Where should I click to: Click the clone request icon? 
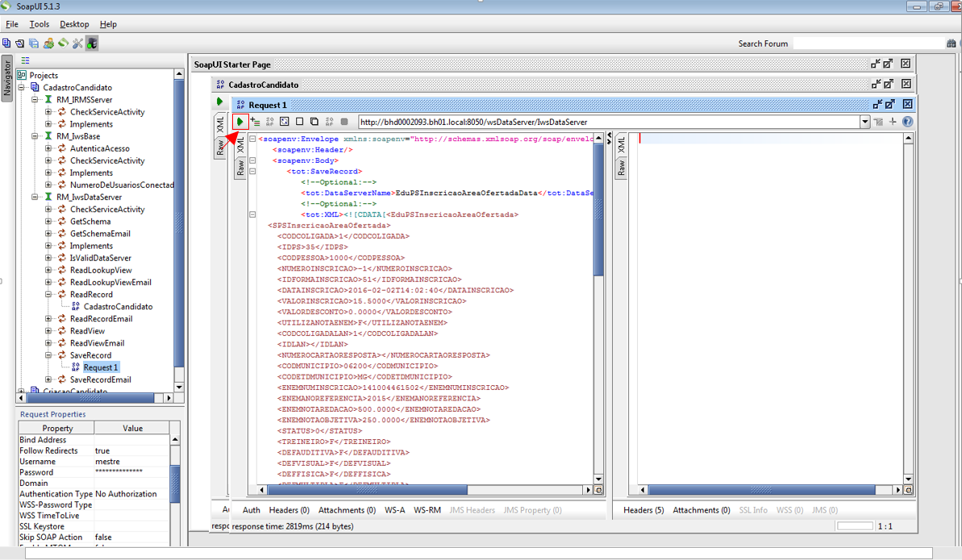(314, 122)
